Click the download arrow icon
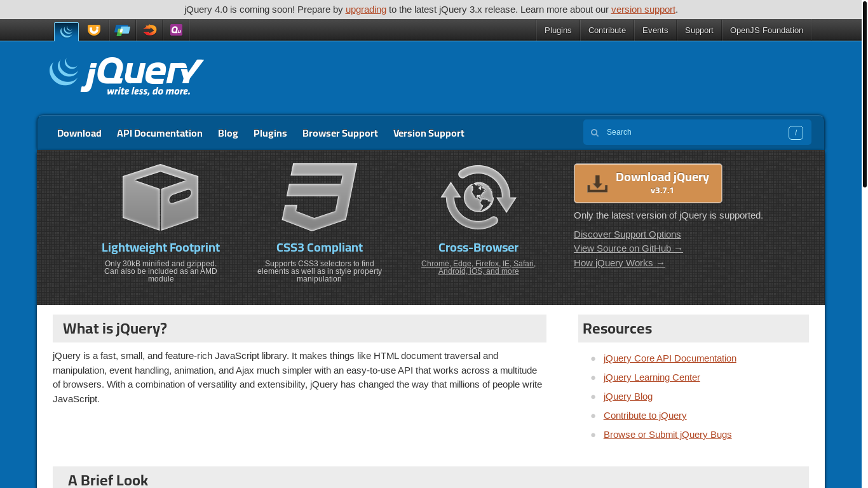The height and width of the screenshot is (488, 868). (x=597, y=184)
